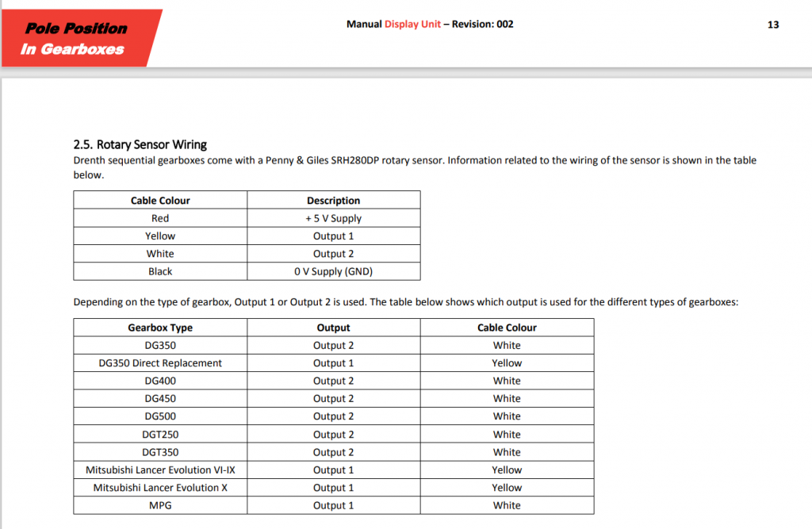Click the 'DG350 Direct Replacement' cell
Image resolution: width=812 pixels, height=529 pixels.
pyautogui.click(x=160, y=362)
